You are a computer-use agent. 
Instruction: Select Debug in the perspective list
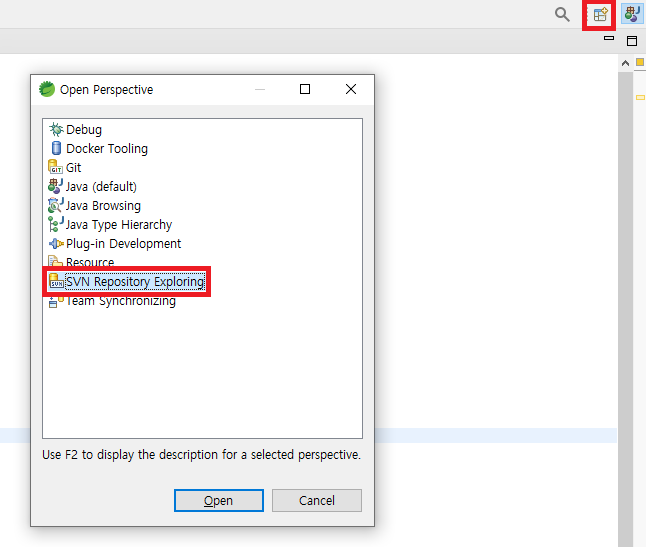click(x=84, y=129)
